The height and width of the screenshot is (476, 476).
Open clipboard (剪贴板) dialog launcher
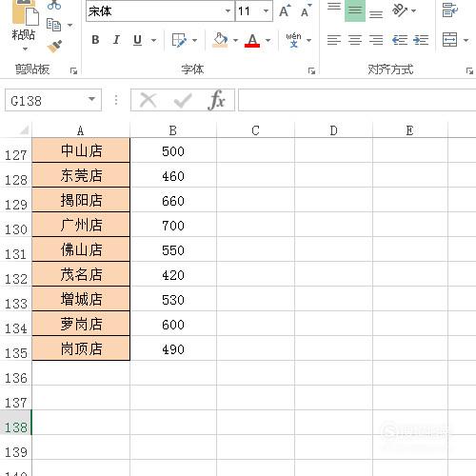tap(73, 71)
